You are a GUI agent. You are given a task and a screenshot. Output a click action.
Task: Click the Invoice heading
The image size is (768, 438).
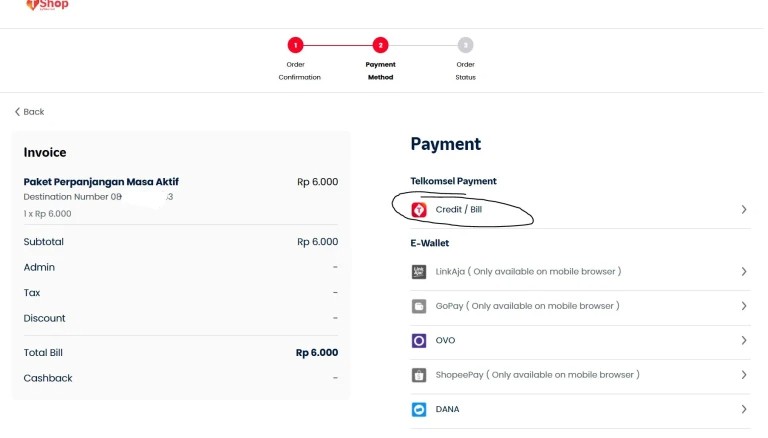tap(45, 153)
